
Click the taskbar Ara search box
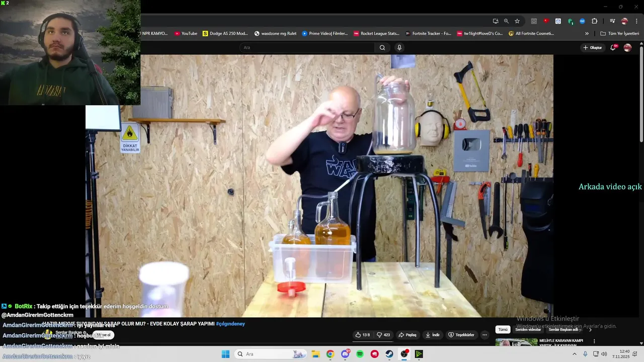click(271, 354)
